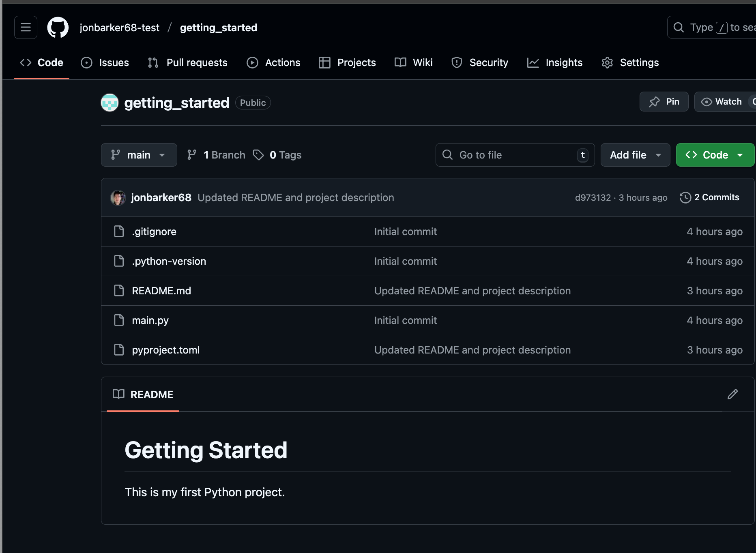756x553 pixels.
Task: Click the GitHub Octocat logo
Action: click(x=58, y=28)
